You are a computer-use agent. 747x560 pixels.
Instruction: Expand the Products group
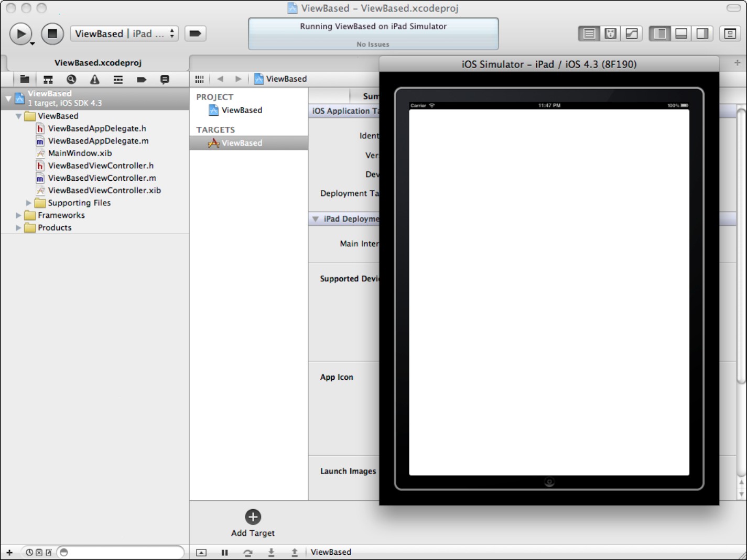coord(19,228)
